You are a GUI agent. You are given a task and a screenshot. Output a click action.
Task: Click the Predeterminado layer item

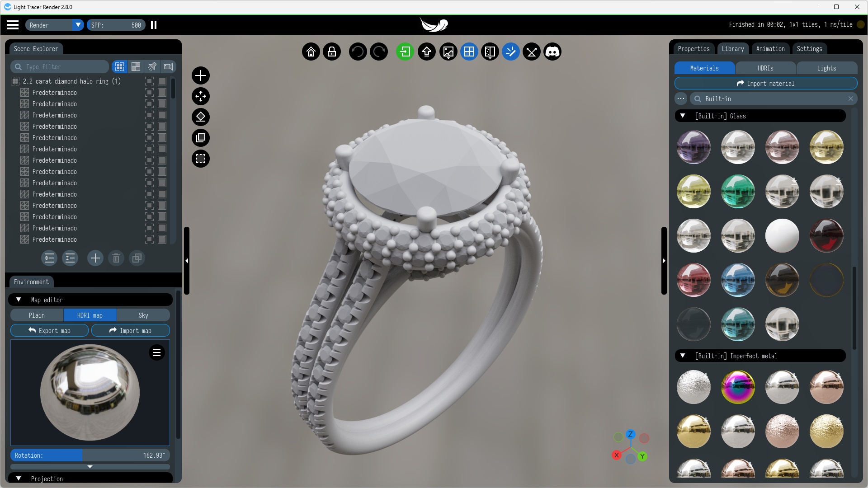point(55,92)
